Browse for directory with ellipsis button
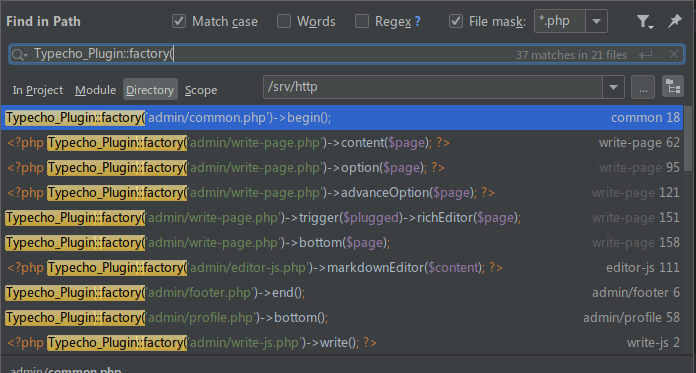 coord(643,87)
